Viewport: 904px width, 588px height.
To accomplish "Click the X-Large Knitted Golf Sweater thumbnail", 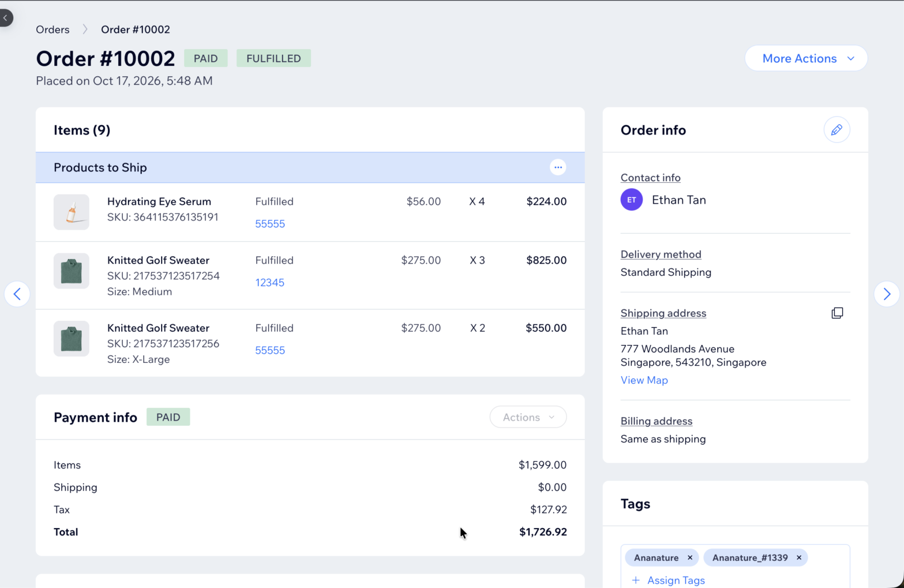I will tap(72, 338).
